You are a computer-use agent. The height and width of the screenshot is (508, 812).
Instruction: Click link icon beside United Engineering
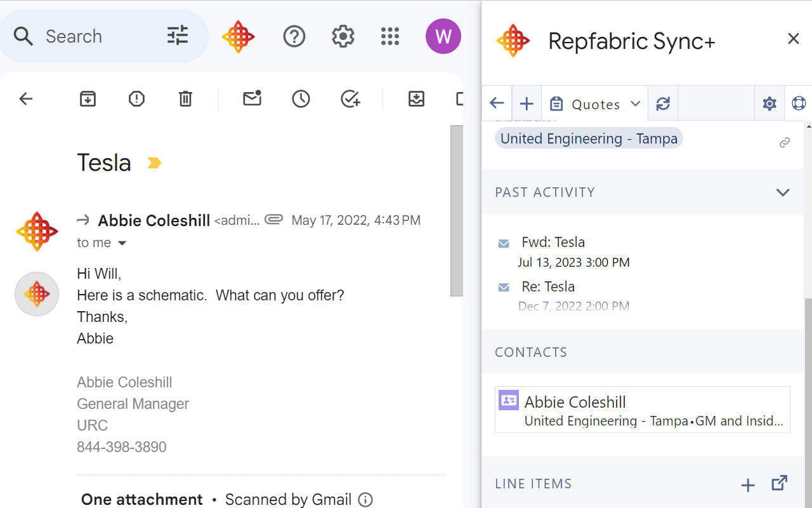(785, 143)
